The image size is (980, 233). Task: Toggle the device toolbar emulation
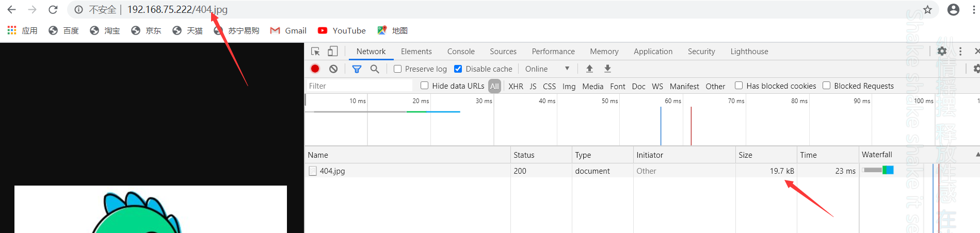[x=333, y=51]
